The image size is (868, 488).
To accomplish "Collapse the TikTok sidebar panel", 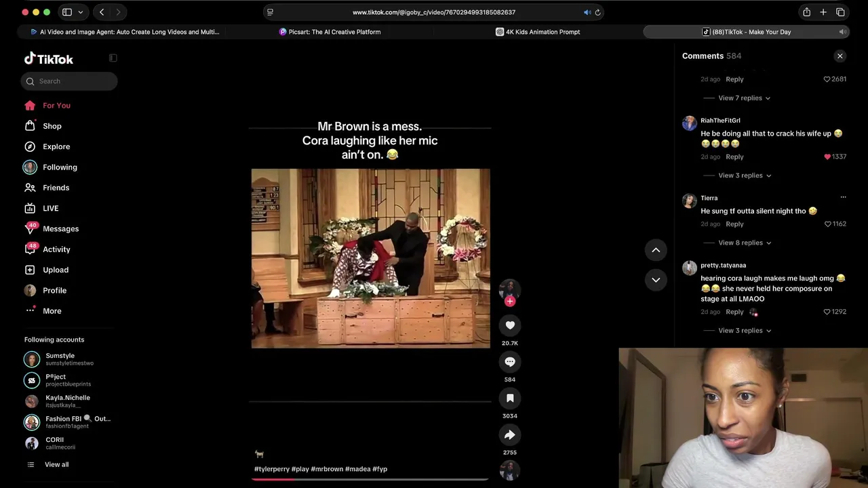I will (113, 58).
